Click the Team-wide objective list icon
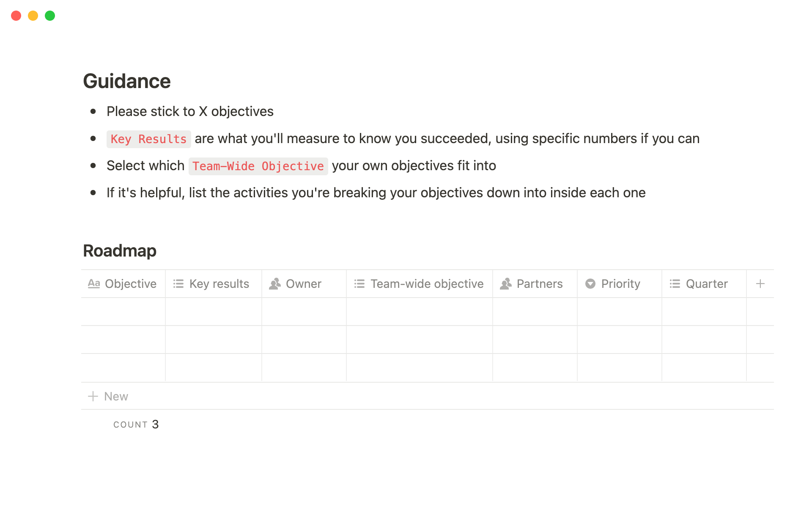812x508 pixels. (359, 284)
